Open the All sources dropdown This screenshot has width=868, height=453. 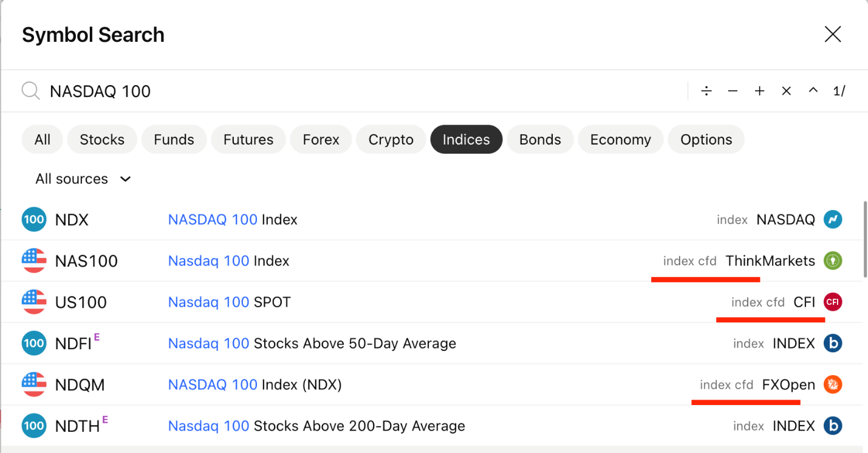click(83, 179)
